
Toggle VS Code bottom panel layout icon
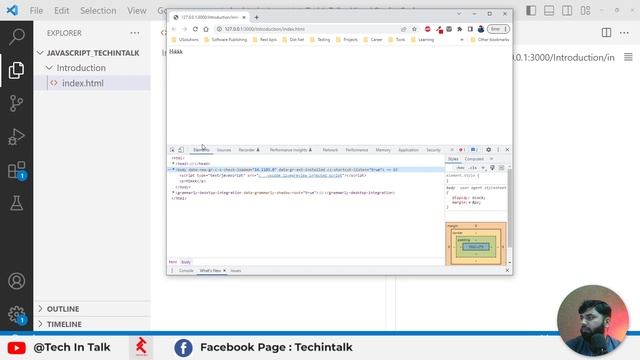coord(549,11)
